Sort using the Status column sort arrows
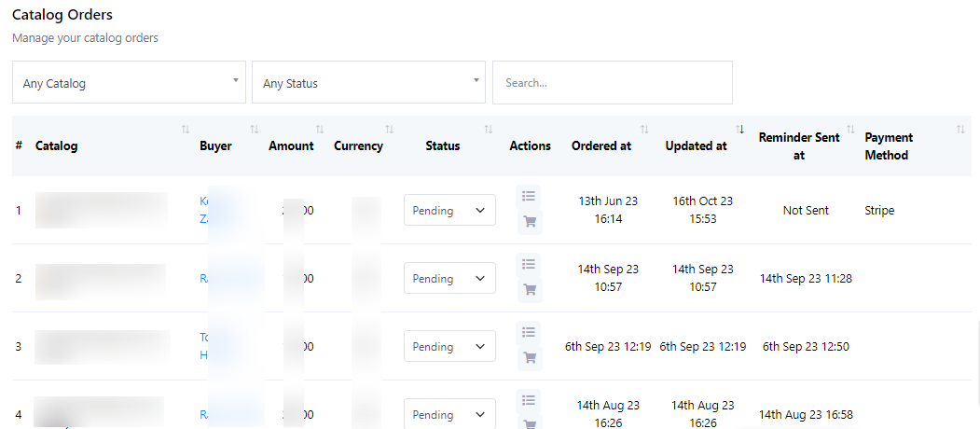This screenshot has width=980, height=429. [489, 130]
